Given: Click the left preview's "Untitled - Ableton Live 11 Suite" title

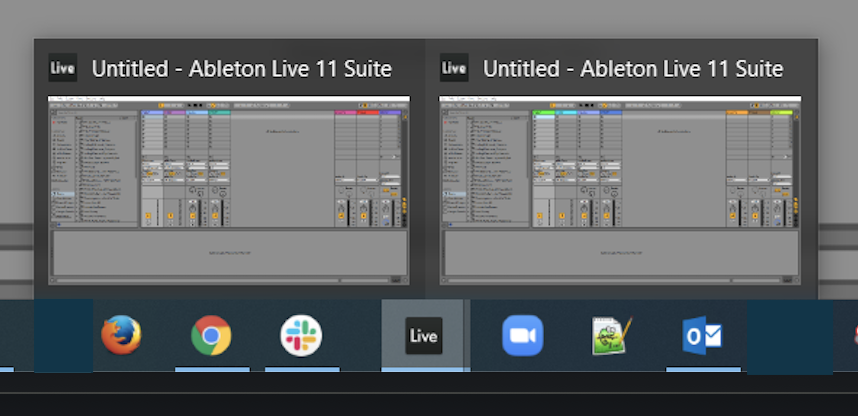Looking at the screenshot, I should [241, 69].
